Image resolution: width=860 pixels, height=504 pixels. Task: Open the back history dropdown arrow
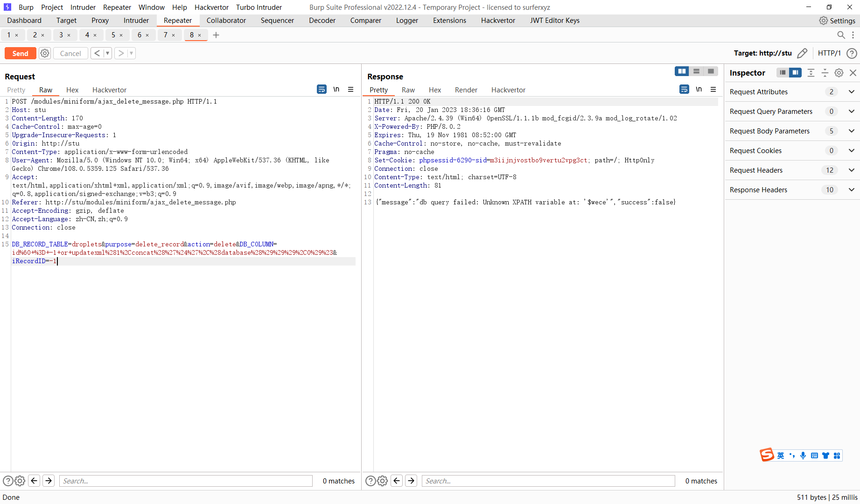(107, 53)
